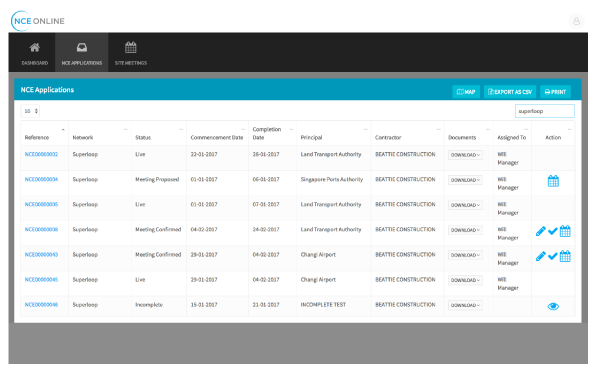Approve NCE00000043 with the checkmark icon
The height and width of the screenshot is (374, 600).
[553, 256]
